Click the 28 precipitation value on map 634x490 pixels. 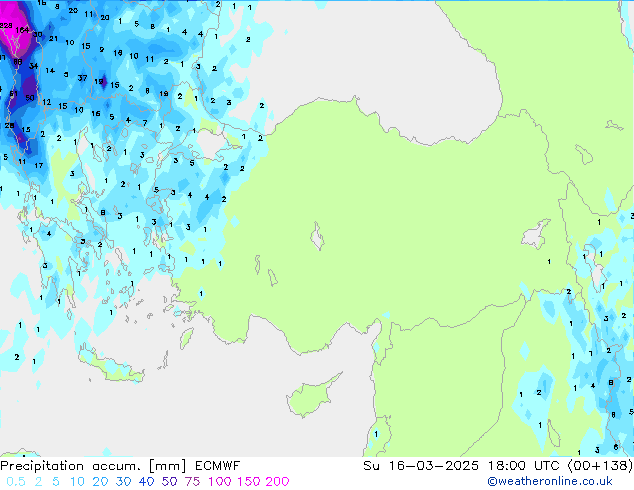coord(9,125)
